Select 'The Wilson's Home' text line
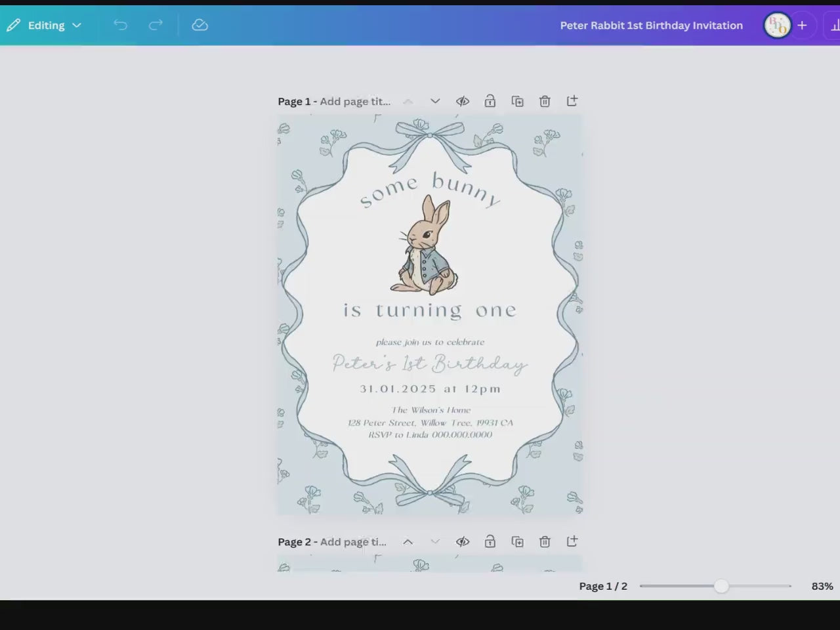Image resolution: width=840 pixels, height=630 pixels. (x=430, y=410)
